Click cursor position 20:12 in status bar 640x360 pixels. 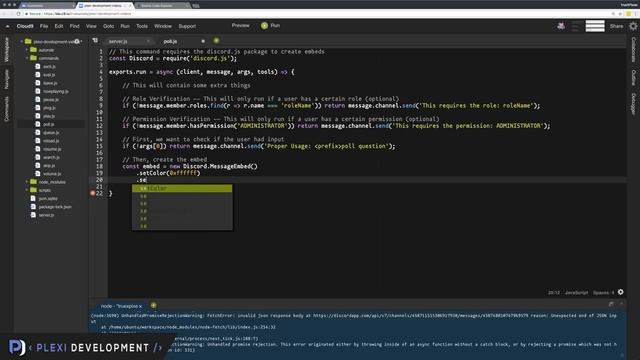[554, 292]
